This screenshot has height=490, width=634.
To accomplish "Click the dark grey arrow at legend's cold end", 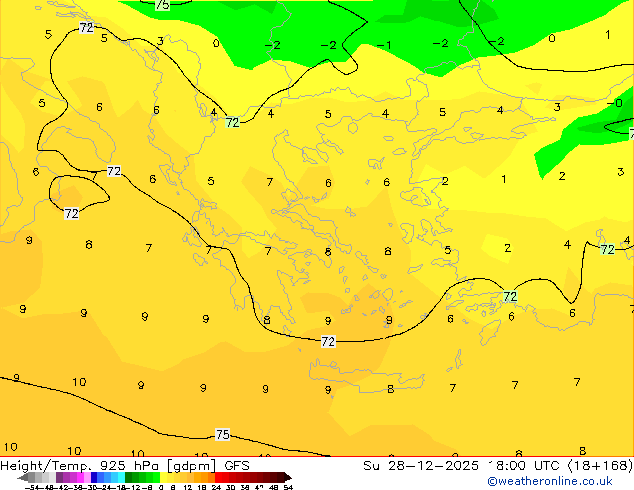I will 23,477.
